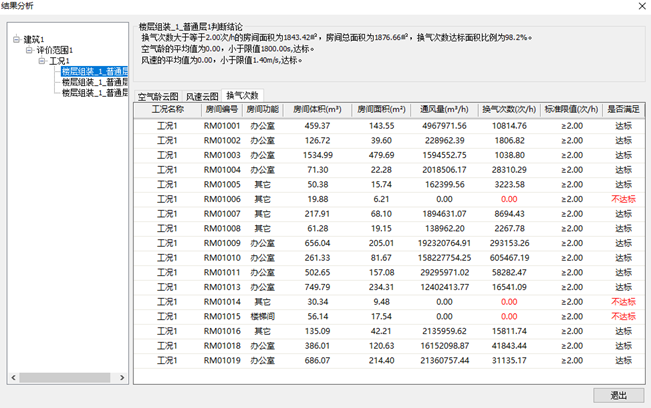Select the highlighted 楼层组装_1_普通层 tree item
This screenshot has height=408, width=651.
[93, 72]
